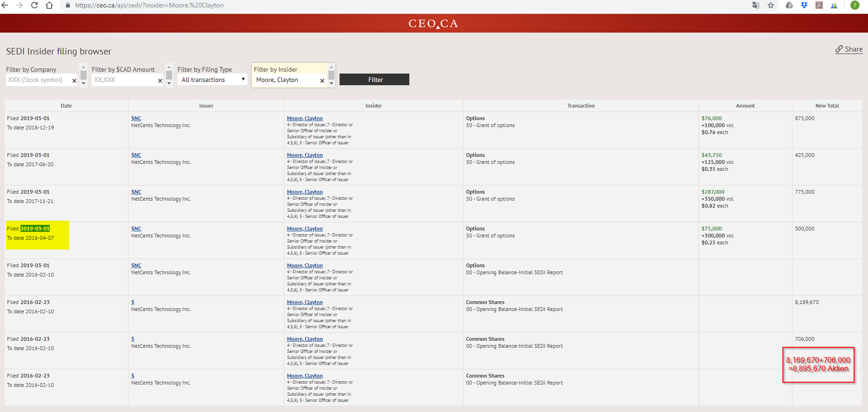Click the up arrow beside Filter by Company
The height and width of the screenshot is (412, 868).
(84, 67)
